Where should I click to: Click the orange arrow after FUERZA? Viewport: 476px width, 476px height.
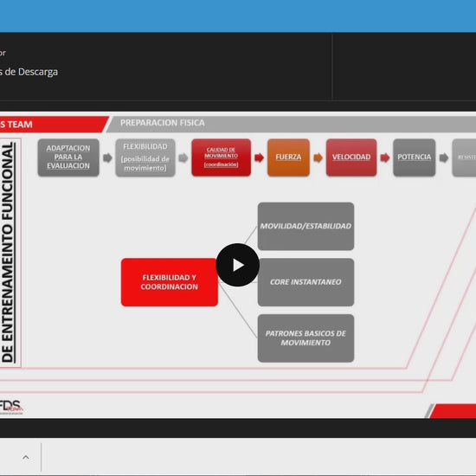point(318,158)
